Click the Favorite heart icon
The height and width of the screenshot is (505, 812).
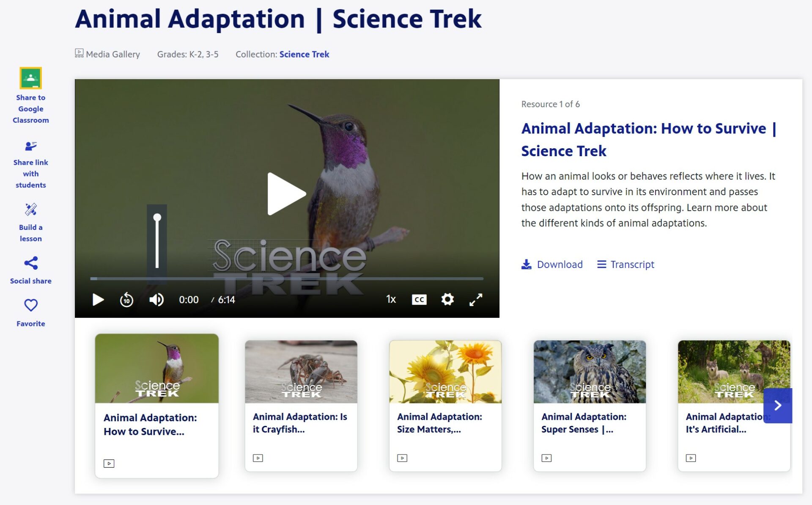click(x=30, y=306)
